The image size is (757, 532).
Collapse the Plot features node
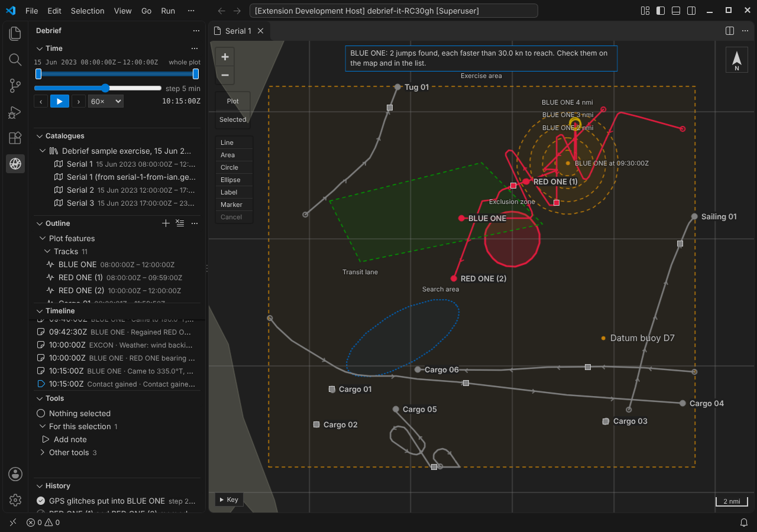tap(43, 238)
